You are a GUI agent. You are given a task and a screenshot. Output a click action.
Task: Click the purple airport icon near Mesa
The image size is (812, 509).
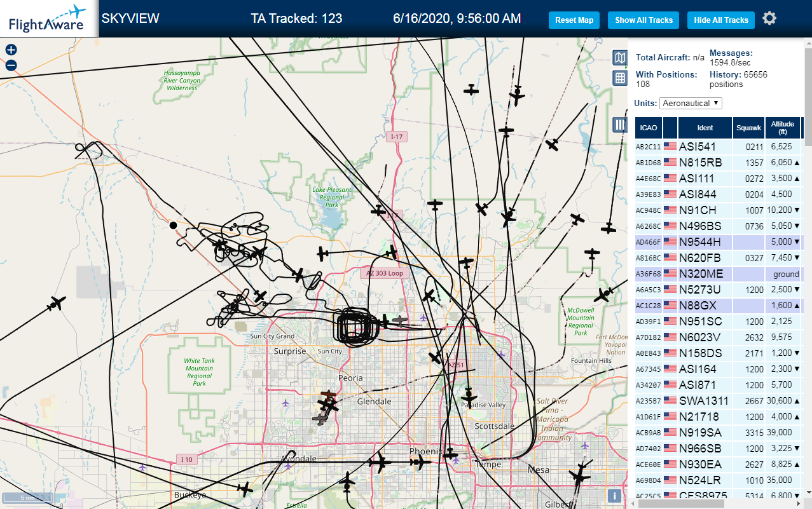point(585,447)
